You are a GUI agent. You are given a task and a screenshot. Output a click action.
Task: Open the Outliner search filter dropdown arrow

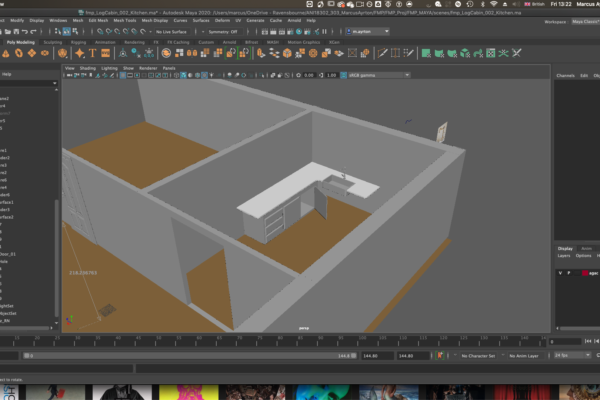pyautogui.click(x=55, y=83)
